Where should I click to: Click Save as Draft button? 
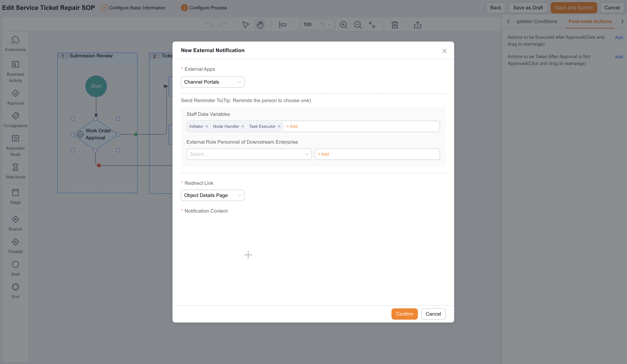click(x=528, y=8)
